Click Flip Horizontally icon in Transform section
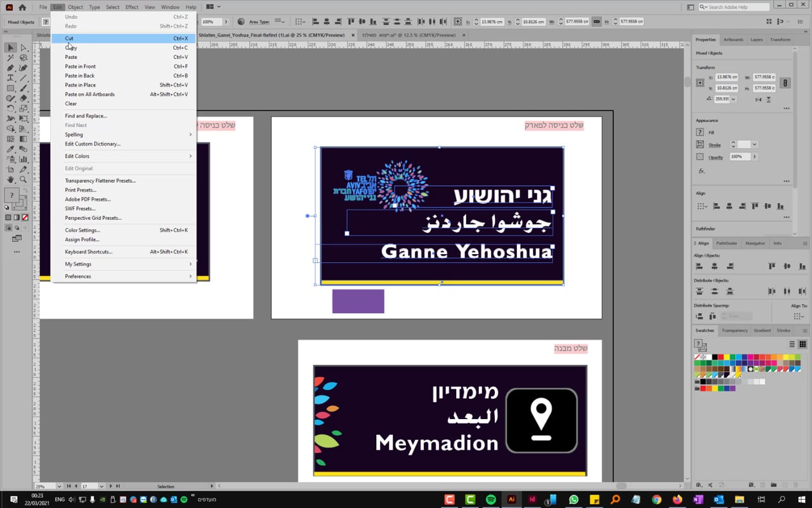The width and height of the screenshot is (812, 508). pos(757,100)
